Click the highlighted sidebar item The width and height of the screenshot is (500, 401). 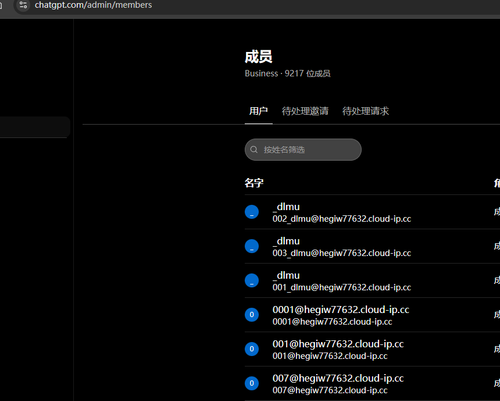[x=34, y=127]
